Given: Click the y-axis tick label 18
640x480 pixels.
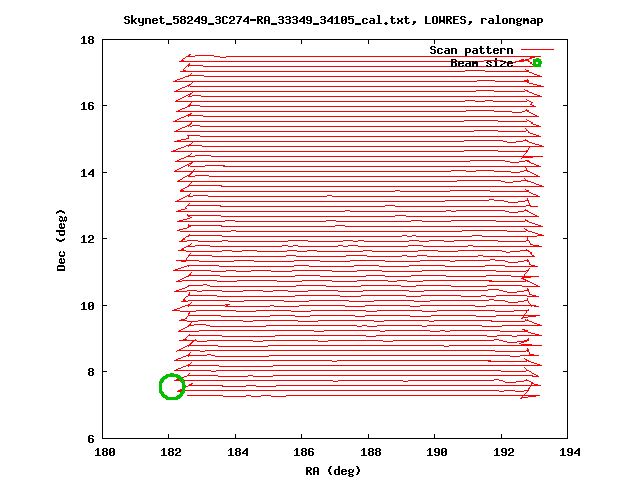Looking at the screenshot, I should [x=87, y=40].
